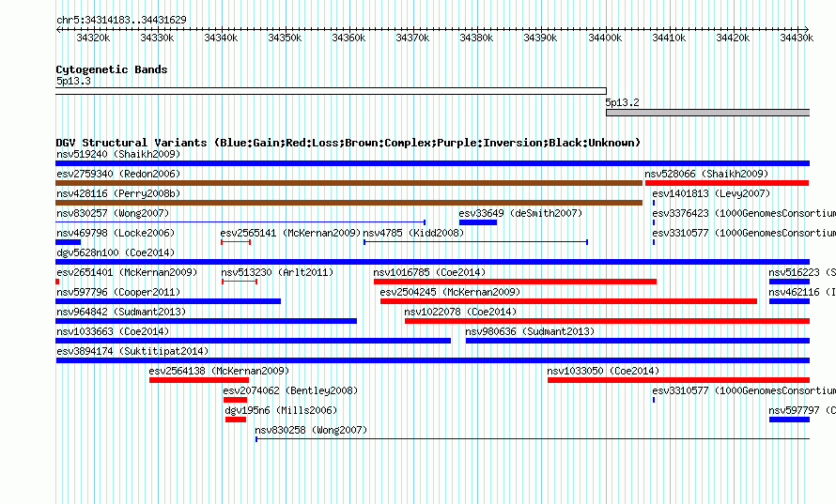Click the 34320k ruler label
This screenshot has height=504, width=836.
(93, 38)
